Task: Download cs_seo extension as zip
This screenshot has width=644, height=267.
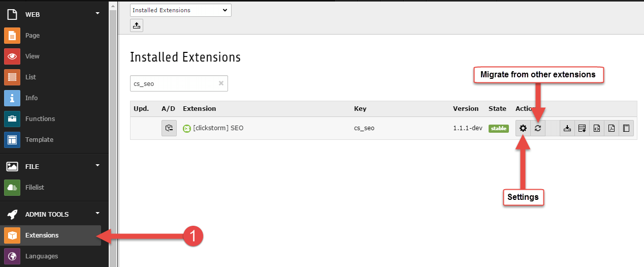Action: pos(567,129)
